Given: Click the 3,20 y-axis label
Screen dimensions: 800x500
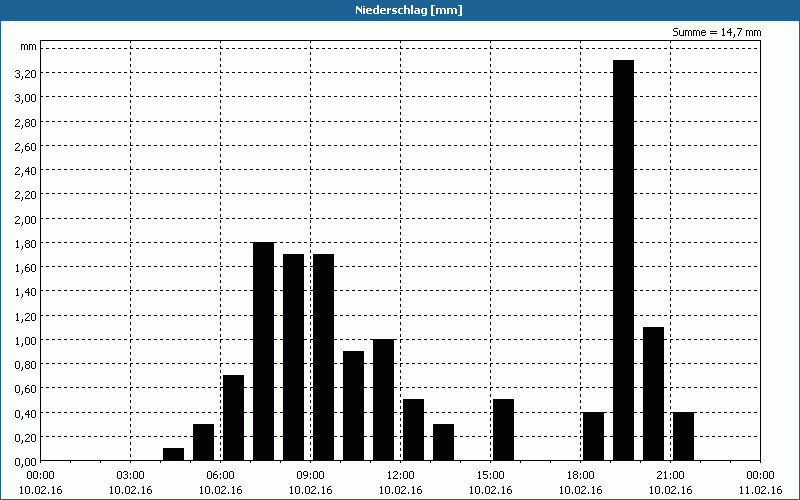Looking at the screenshot, I should click(26, 74).
